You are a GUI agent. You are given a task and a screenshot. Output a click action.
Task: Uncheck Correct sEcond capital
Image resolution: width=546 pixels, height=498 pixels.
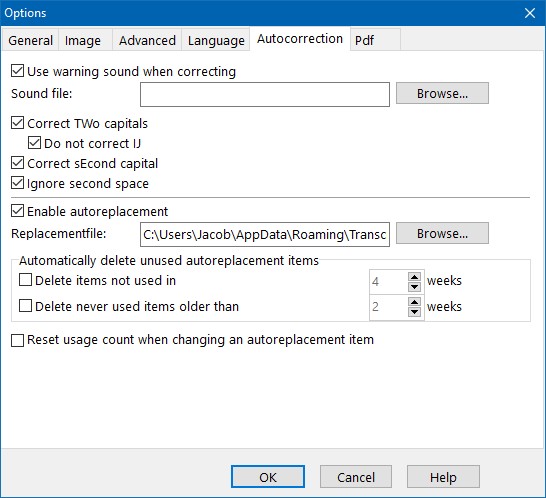17,163
